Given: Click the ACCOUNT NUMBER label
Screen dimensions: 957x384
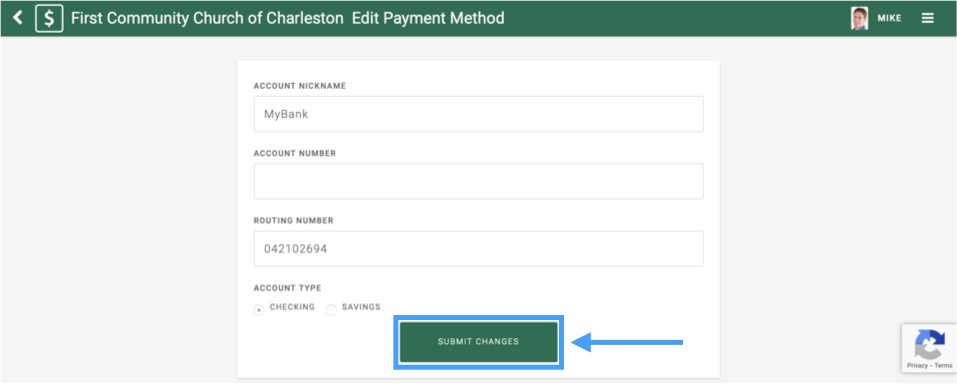Looking at the screenshot, I should coord(295,153).
